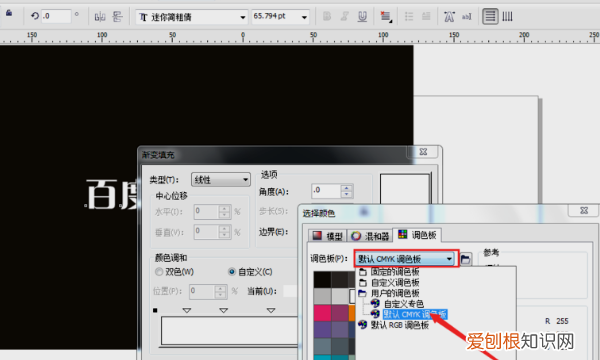Select the 双色 radio button
The image size is (600, 360).
point(159,272)
